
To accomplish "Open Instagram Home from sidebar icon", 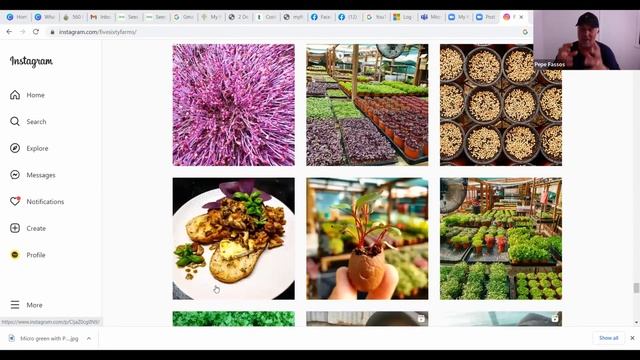I will coord(15,95).
